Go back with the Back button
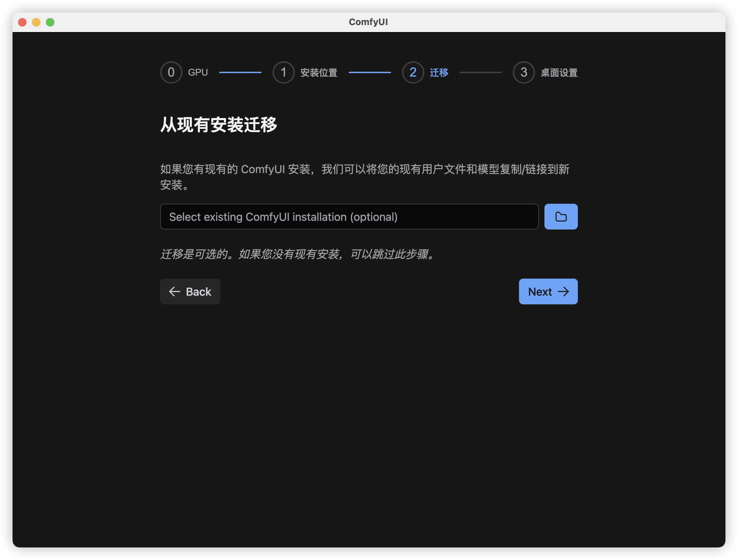738x560 pixels. pyautogui.click(x=190, y=291)
